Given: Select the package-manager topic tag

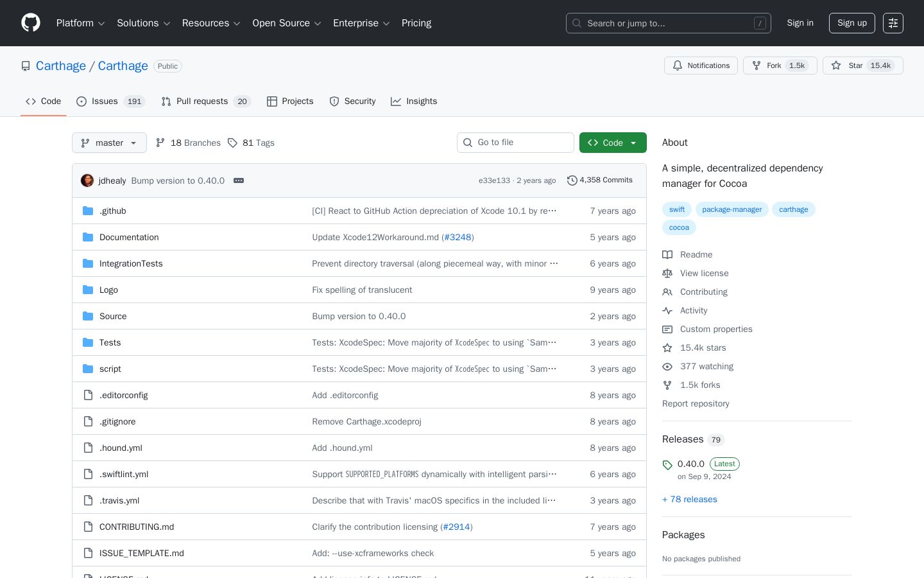Looking at the screenshot, I should point(732,209).
